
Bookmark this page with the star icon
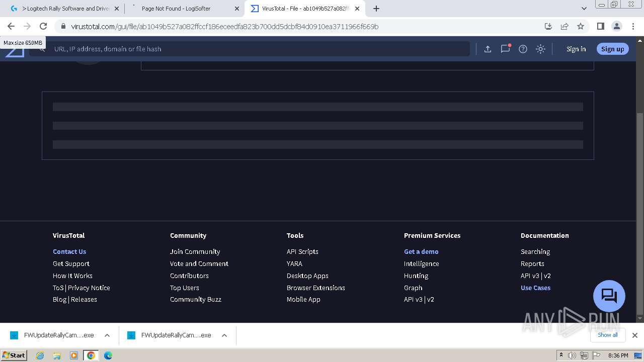pyautogui.click(x=581, y=26)
